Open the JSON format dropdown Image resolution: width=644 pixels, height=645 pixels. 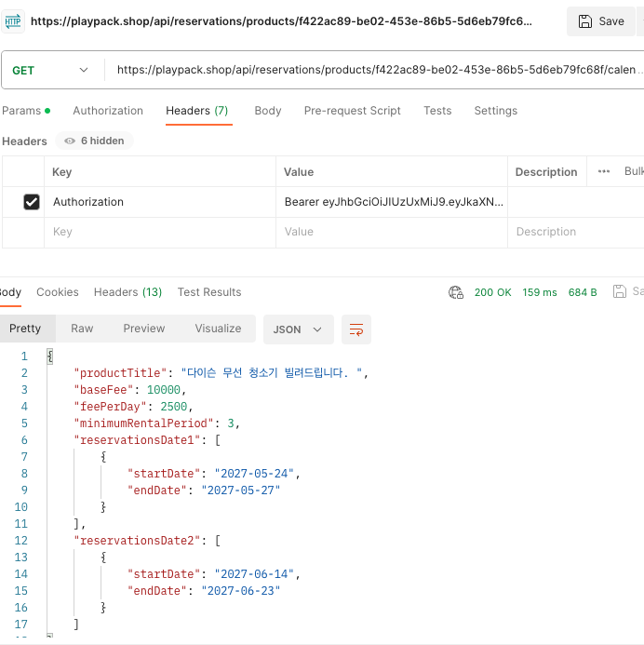tap(298, 329)
